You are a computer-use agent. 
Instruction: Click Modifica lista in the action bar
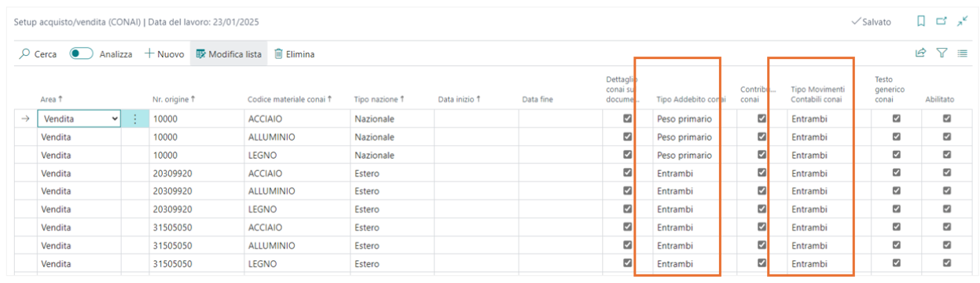229,54
